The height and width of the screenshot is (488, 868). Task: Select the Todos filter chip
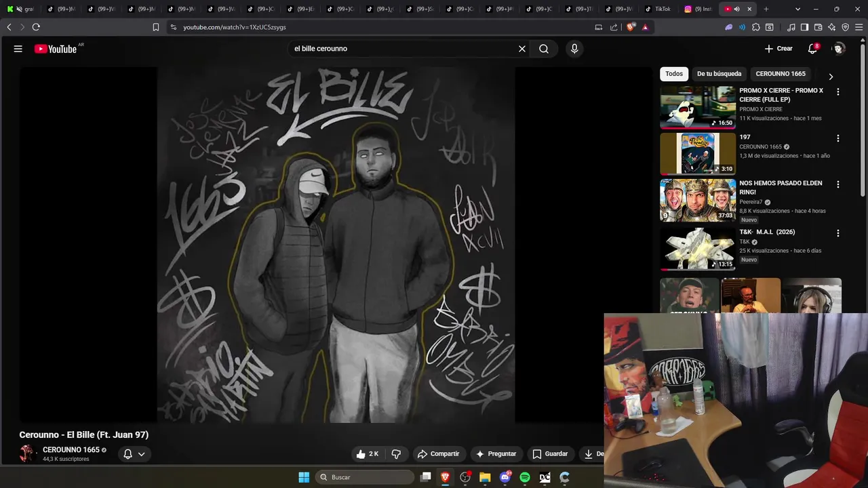click(674, 74)
